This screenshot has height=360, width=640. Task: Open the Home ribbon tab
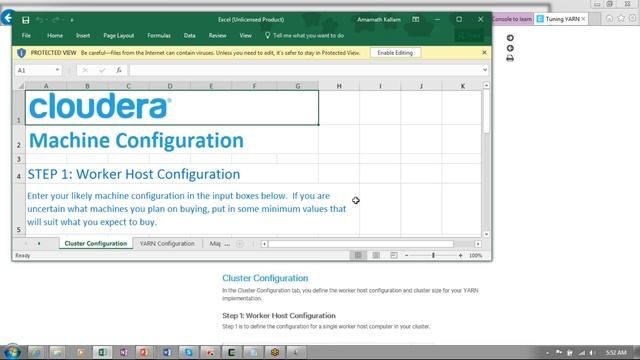pyautogui.click(x=55, y=36)
